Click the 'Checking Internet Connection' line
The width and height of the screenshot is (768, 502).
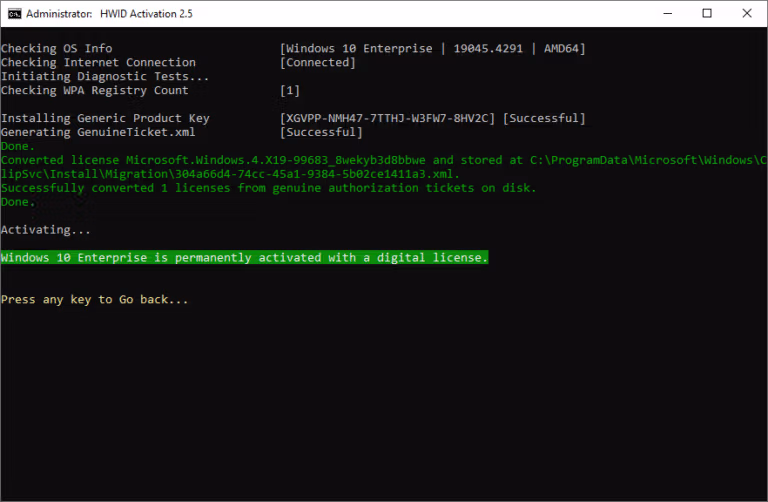[x=98, y=63]
